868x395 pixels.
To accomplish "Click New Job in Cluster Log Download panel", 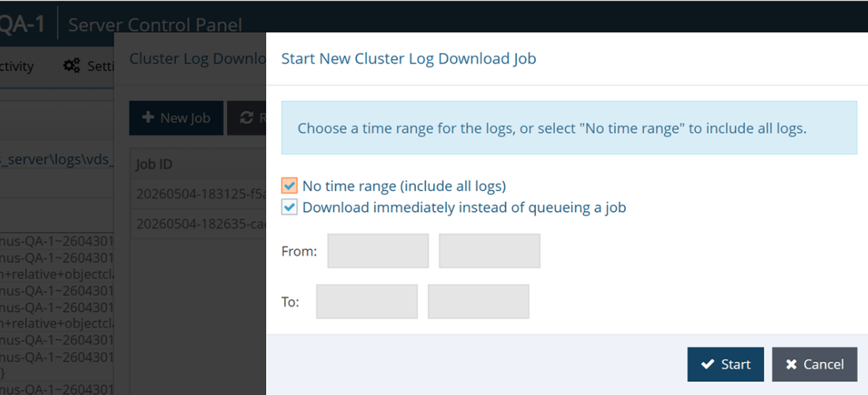I will pos(176,117).
